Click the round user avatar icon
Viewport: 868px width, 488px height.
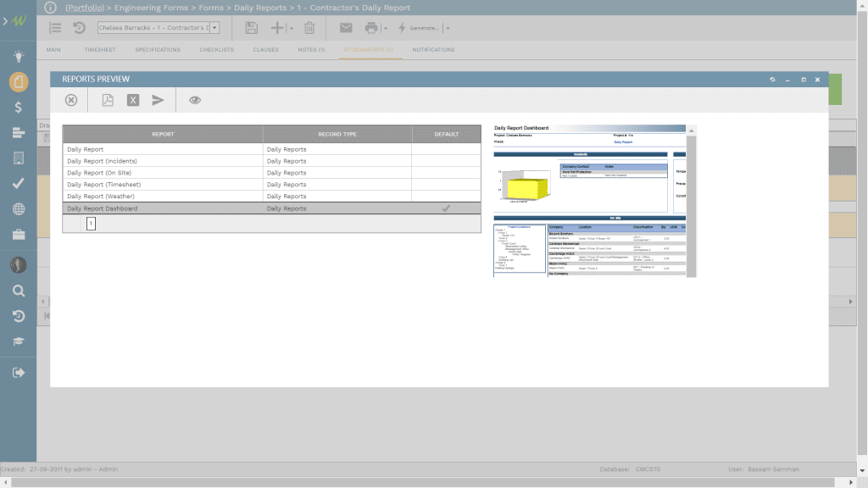point(19,265)
